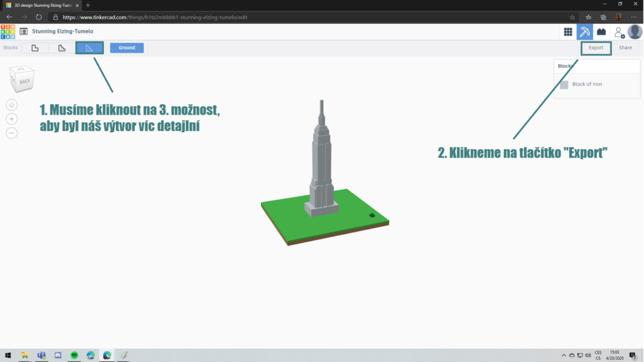Image resolution: width=644 pixels, height=362 pixels.
Task: Select the smallest block detail option
Action: click(x=89, y=48)
